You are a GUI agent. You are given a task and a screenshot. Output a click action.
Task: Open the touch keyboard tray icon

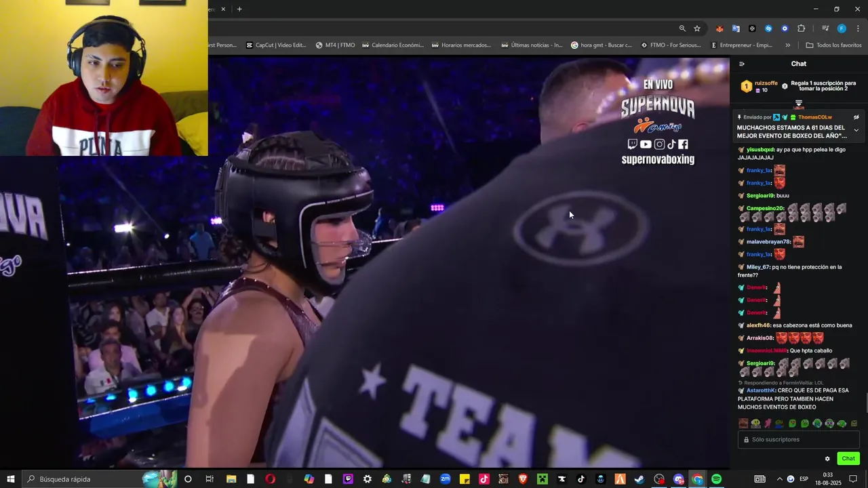pyautogui.click(x=760, y=479)
